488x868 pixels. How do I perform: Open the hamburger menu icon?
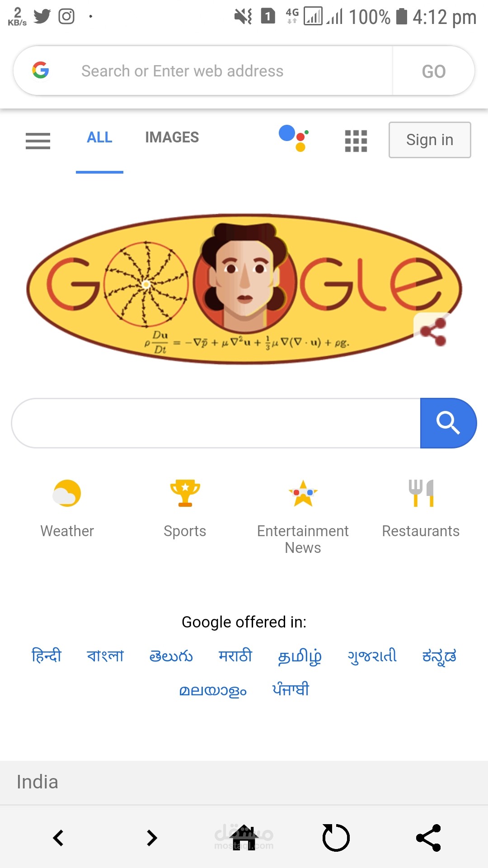(38, 141)
